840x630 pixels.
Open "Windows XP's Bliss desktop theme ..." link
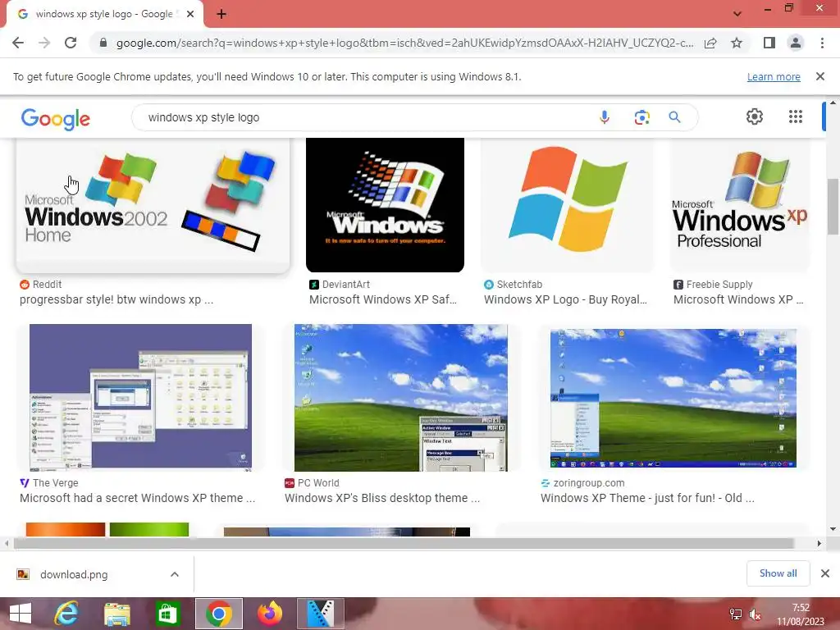coord(382,498)
